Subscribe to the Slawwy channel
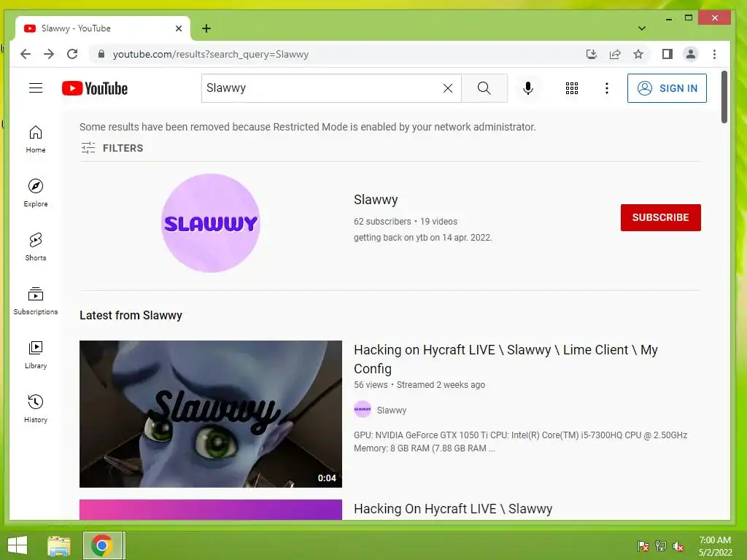Viewport: 747px width, 560px height. [x=660, y=217]
